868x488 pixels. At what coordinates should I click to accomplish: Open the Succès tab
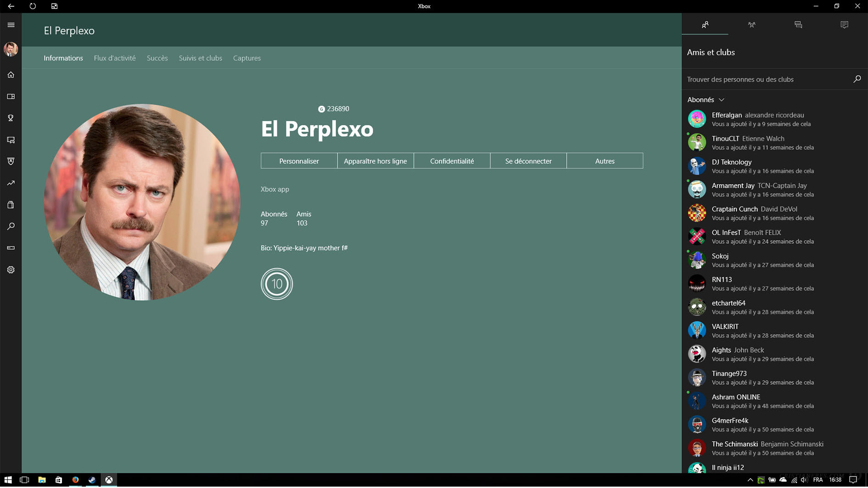157,58
